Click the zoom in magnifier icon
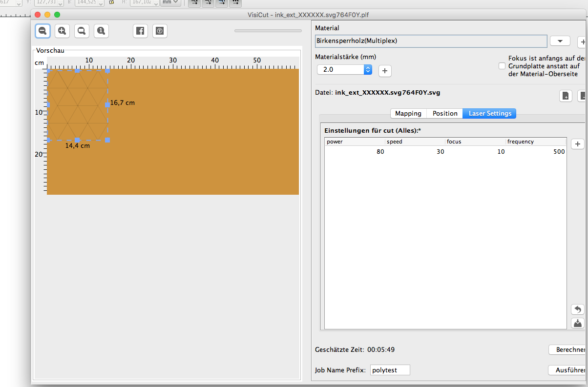 (x=62, y=31)
